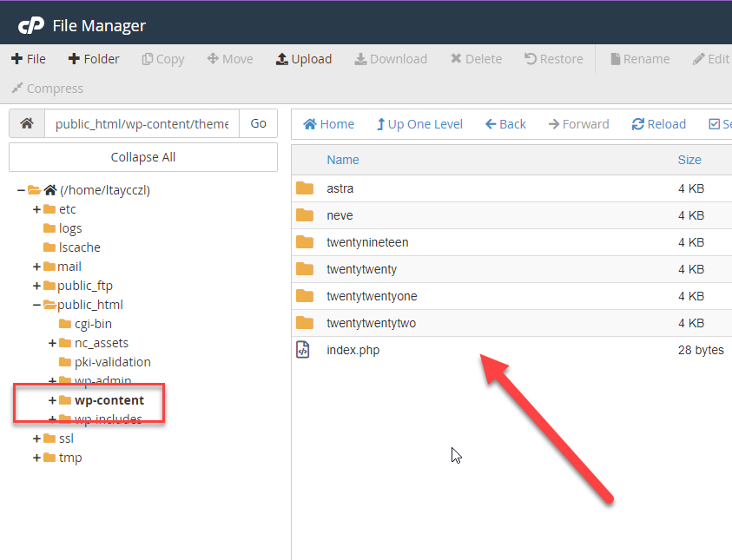Click the cPanel logo in header

31,25
